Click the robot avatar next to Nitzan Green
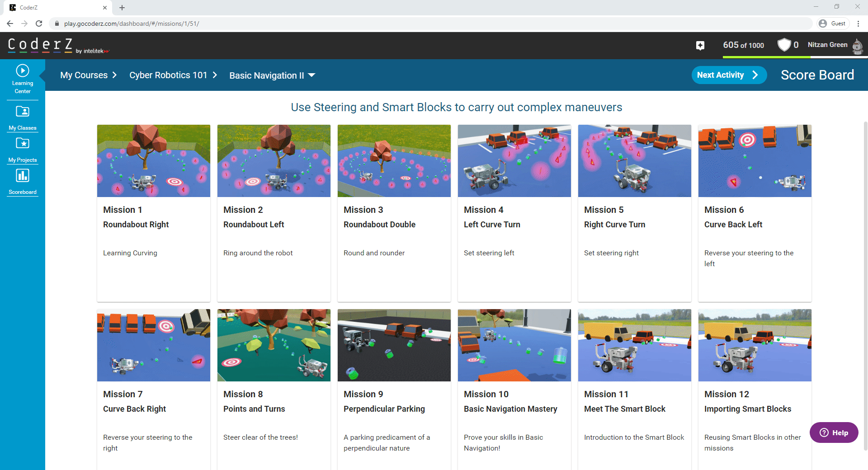The image size is (868, 470). [857, 46]
